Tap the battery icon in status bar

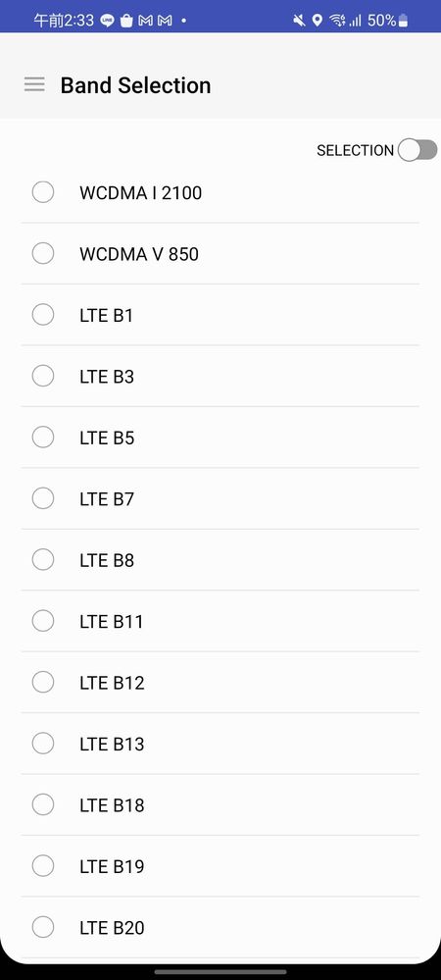coord(403,22)
